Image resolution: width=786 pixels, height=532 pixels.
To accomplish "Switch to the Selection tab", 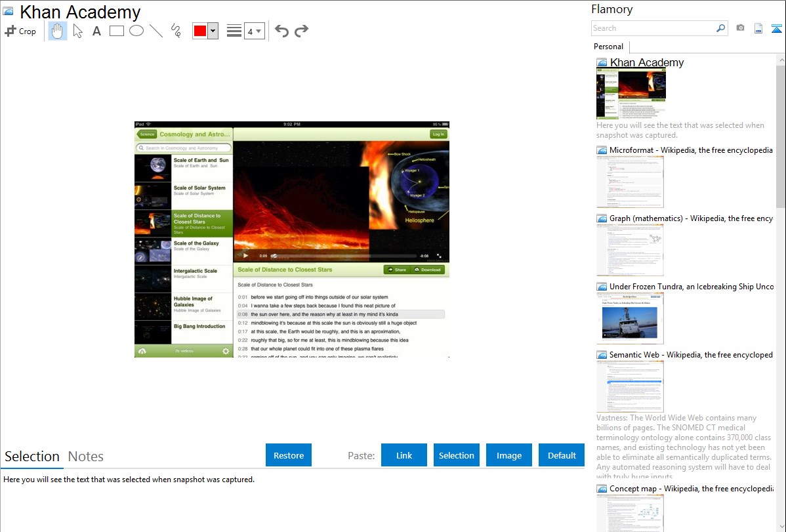I will (x=32, y=457).
